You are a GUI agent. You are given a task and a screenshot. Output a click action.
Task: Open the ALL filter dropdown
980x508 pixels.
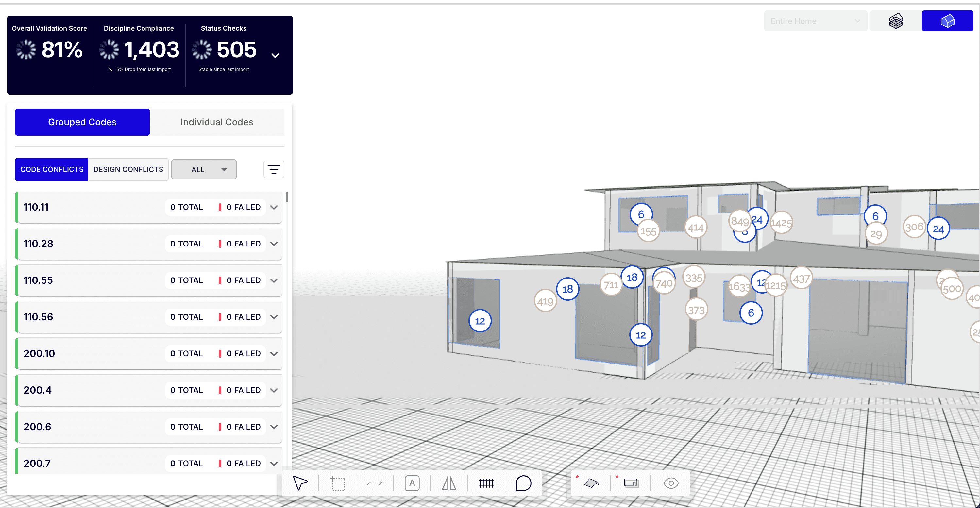coord(204,169)
